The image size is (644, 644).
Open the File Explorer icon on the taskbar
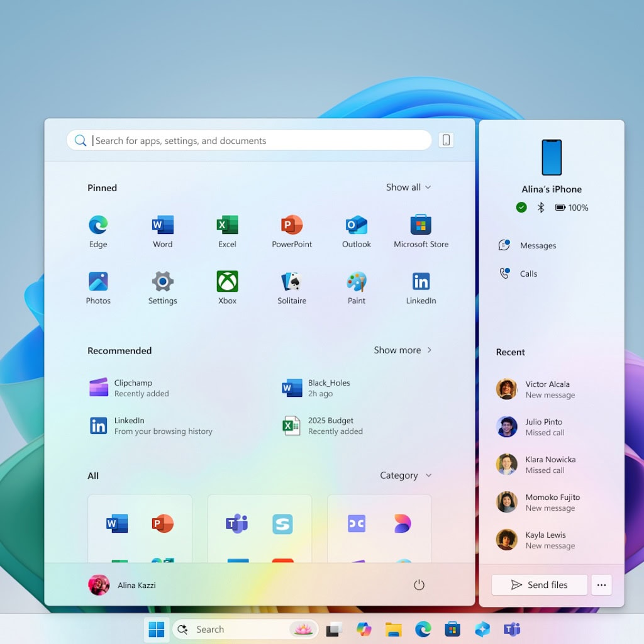[x=394, y=629]
